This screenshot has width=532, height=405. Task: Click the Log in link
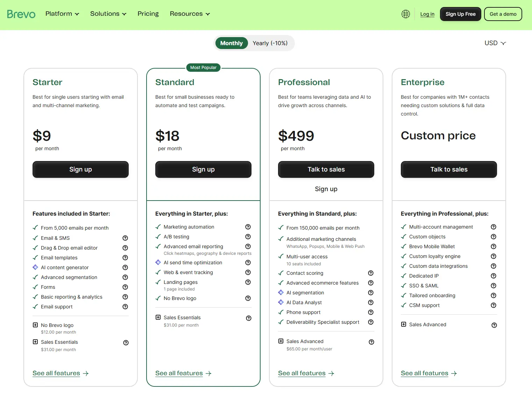tap(427, 14)
